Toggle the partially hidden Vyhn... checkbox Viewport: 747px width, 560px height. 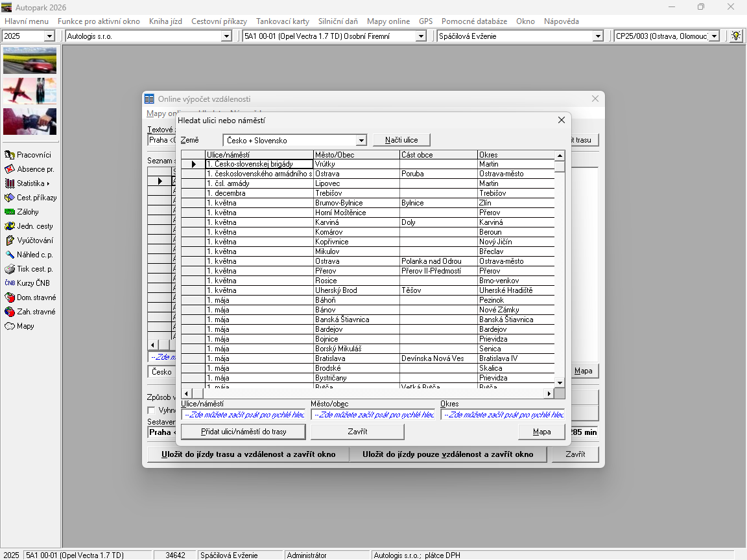tap(152, 410)
